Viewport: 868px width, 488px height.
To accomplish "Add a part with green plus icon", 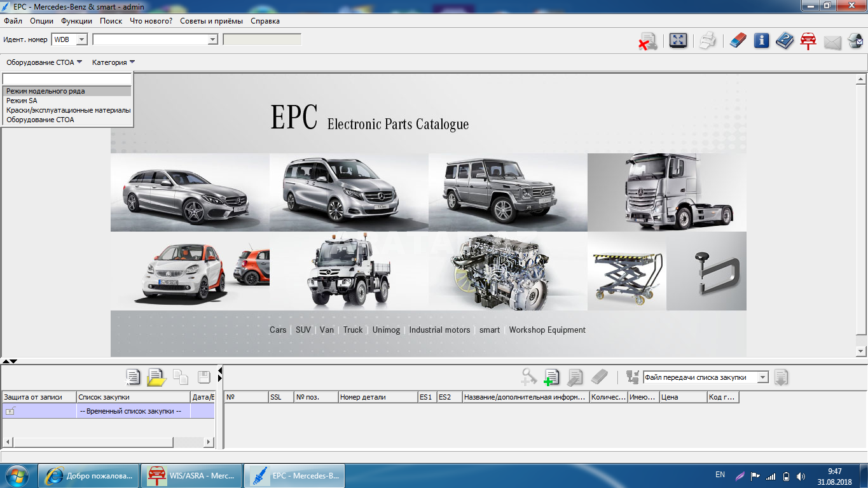I will point(551,377).
